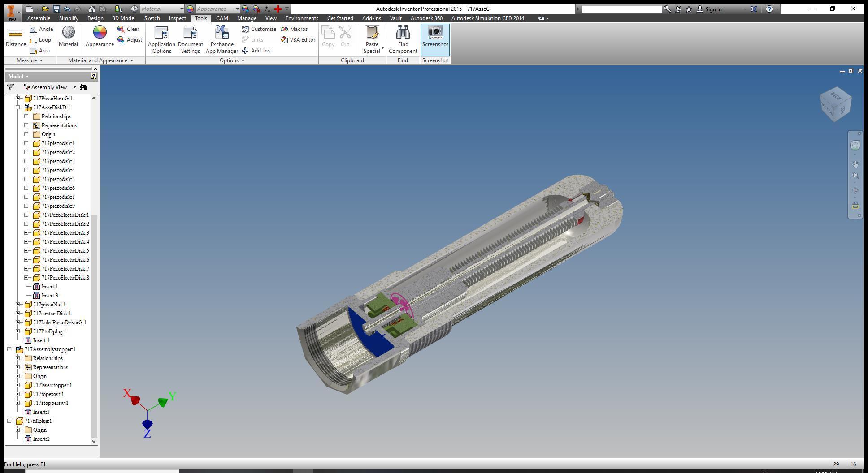The image size is (868, 473).
Task: Switch to the Assemble ribbon tab
Action: pos(39,18)
